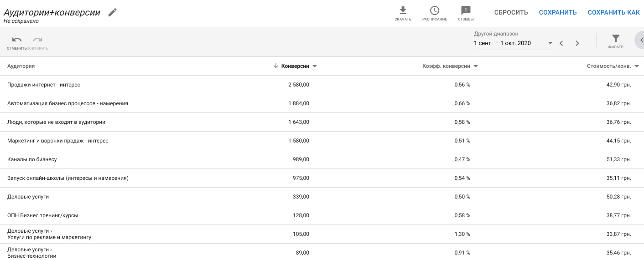Click conversion rate 1,30 %
644x260 pixels.
click(462, 234)
